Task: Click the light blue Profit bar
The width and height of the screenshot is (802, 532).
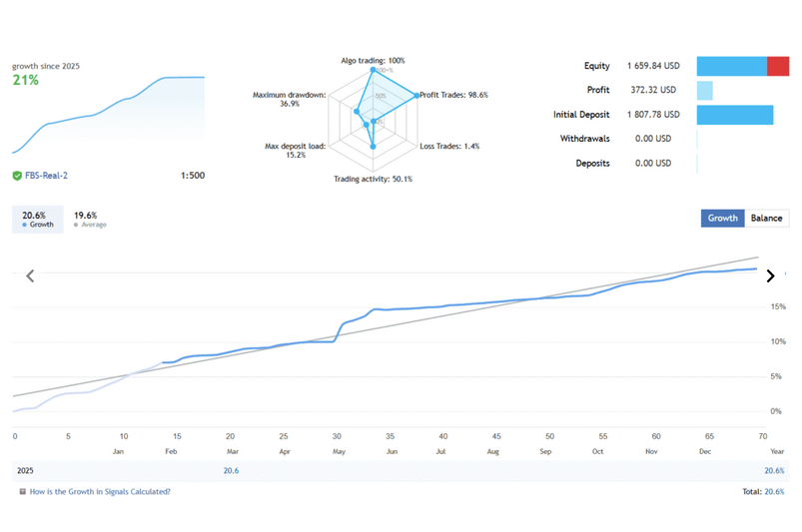Action: (x=705, y=91)
